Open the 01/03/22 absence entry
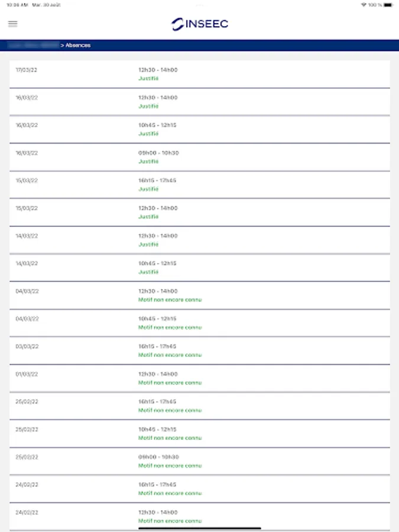This screenshot has width=399, height=532. coord(200,378)
